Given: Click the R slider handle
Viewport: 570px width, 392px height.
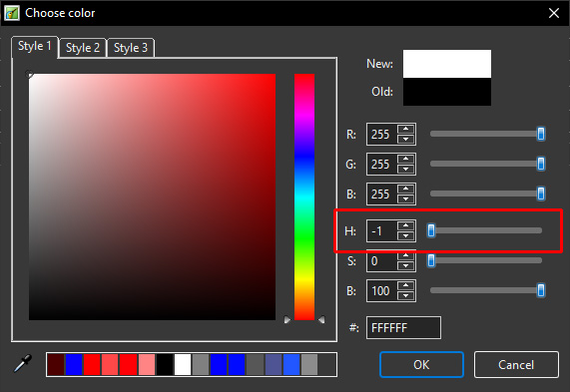Looking at the screenshot, I should click(541, 134).
